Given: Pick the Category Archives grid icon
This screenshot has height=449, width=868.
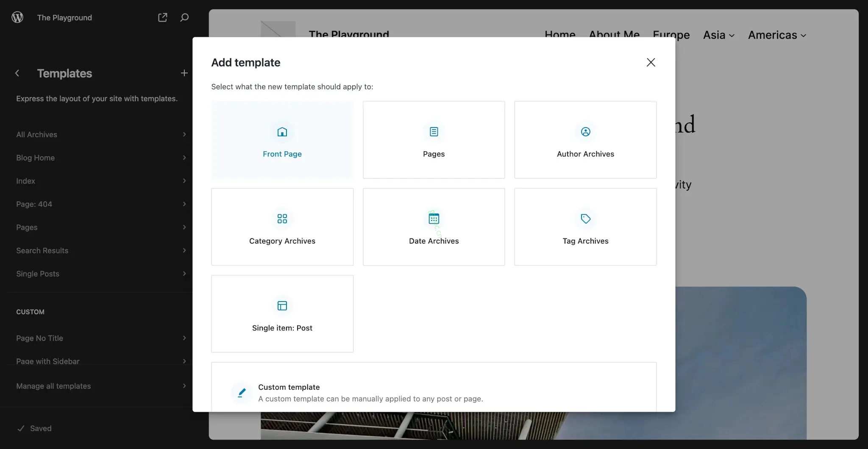Looking at the screenshot, I should click(x=282, y=219).
